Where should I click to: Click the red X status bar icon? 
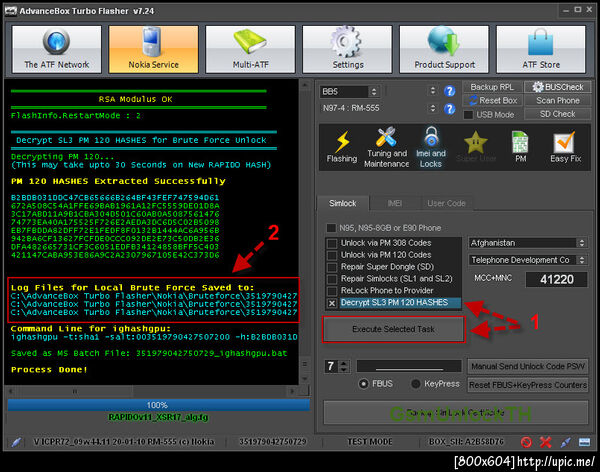(545, 442)
